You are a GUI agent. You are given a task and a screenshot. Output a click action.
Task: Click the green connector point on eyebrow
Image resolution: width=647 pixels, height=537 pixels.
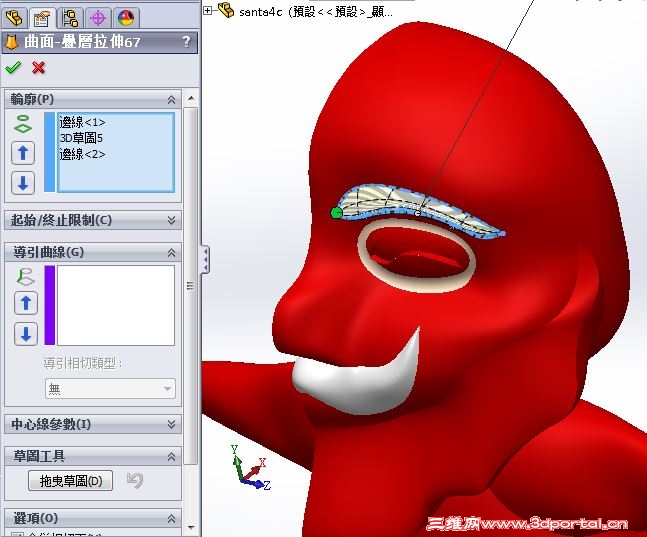pos(337,213)
